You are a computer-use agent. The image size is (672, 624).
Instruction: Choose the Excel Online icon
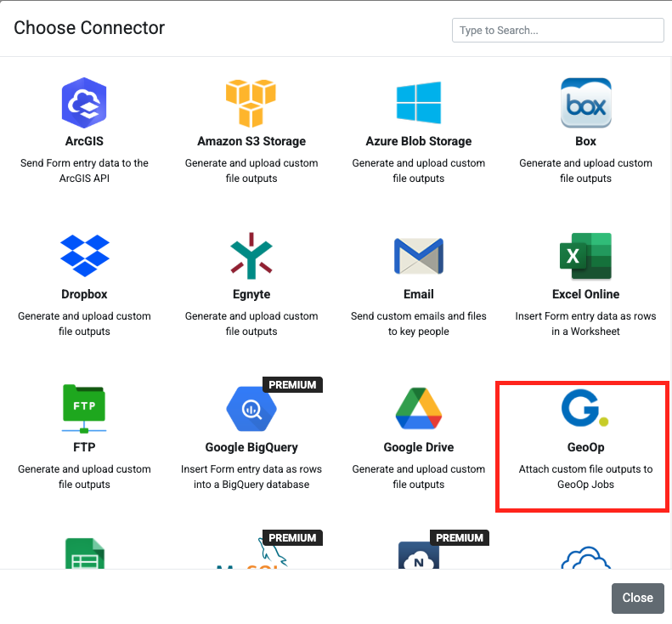tap(586, 256)
